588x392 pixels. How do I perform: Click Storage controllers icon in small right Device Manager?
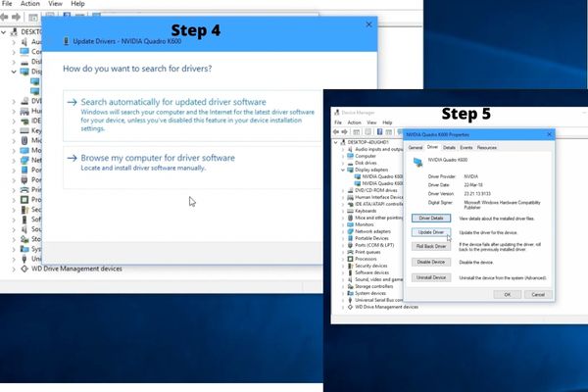350,286
